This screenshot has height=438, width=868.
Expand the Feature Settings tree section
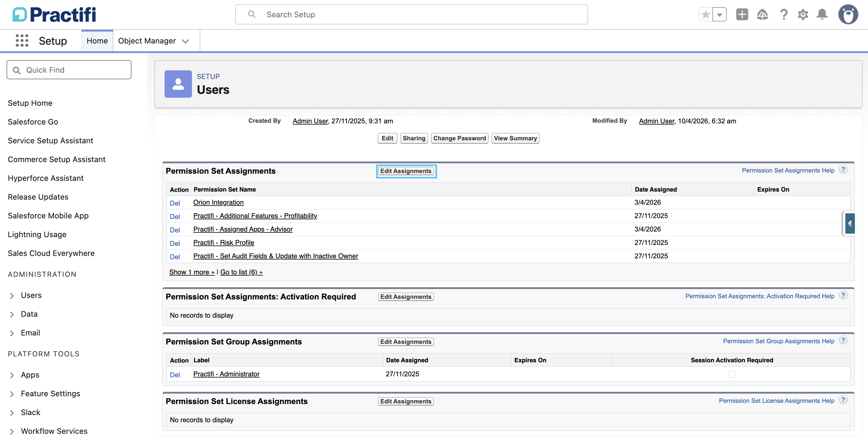(12, 394)
